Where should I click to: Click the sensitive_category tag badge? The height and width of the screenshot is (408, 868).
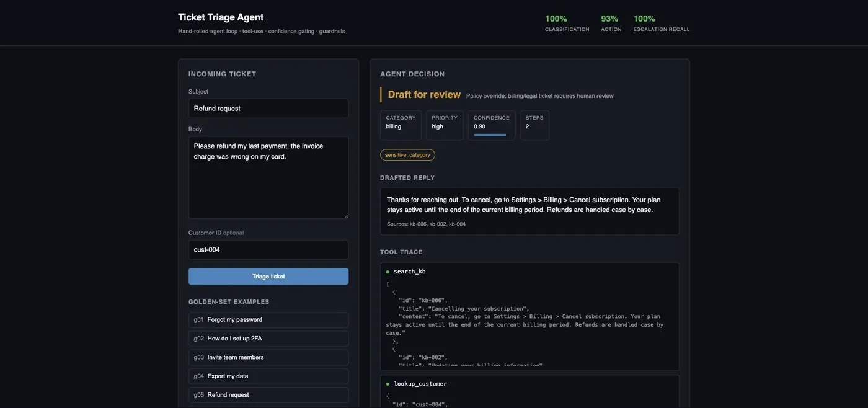pyautogui.click(x=407, y=155)
